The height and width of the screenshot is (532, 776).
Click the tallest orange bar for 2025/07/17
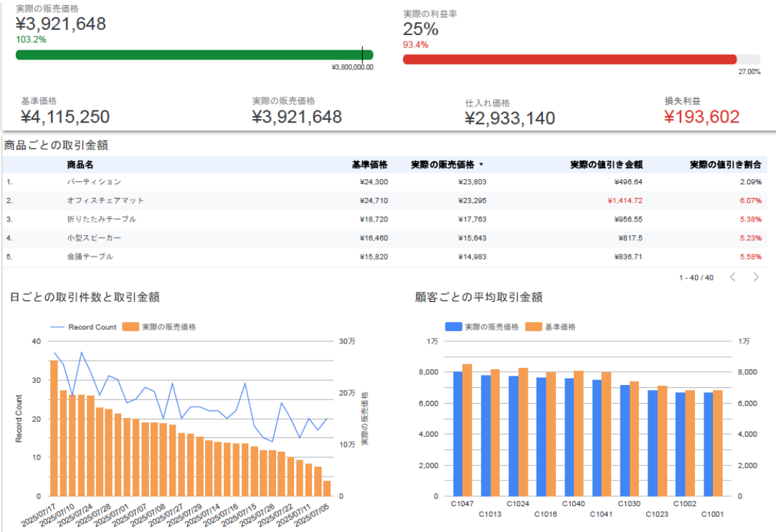point(54,427)
